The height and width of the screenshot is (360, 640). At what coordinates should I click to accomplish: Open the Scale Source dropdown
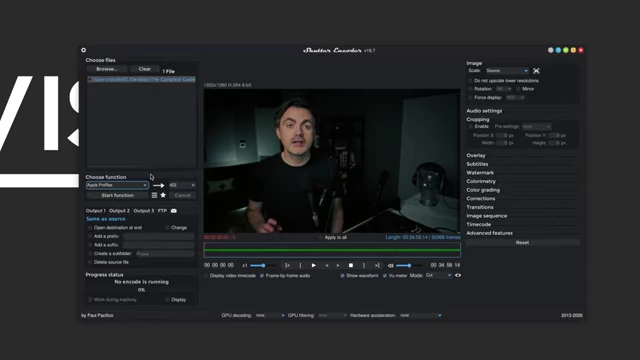pos(507,71)
